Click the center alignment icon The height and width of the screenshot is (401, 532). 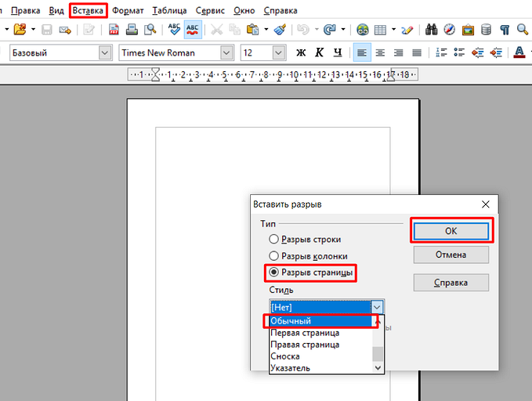380,52
